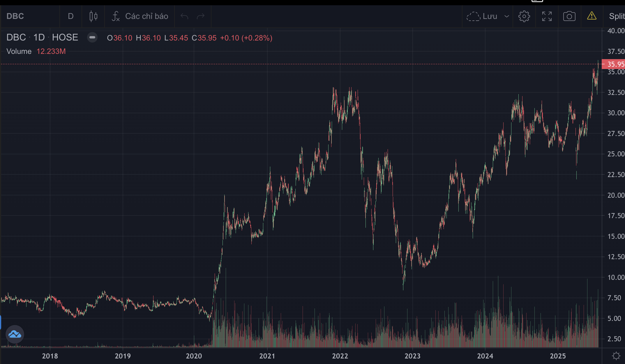Take a chart snapshot with camera icon
The width and height of the screenshot is (625, 364).
point(569,16)
